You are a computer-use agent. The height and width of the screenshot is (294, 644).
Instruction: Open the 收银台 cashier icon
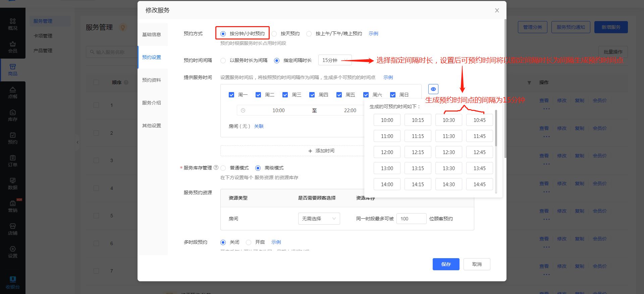coord(13,283)
